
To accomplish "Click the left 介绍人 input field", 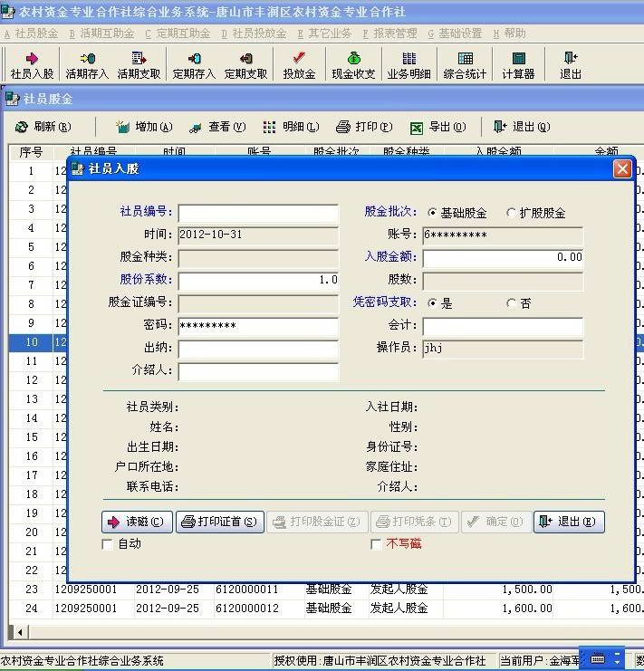I will click(x=258, y=371).
